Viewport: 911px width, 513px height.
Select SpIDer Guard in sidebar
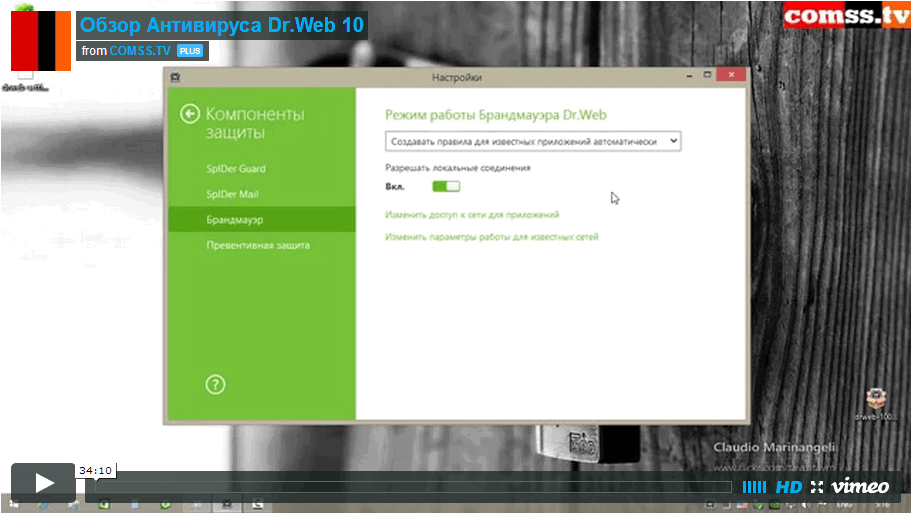236,168
